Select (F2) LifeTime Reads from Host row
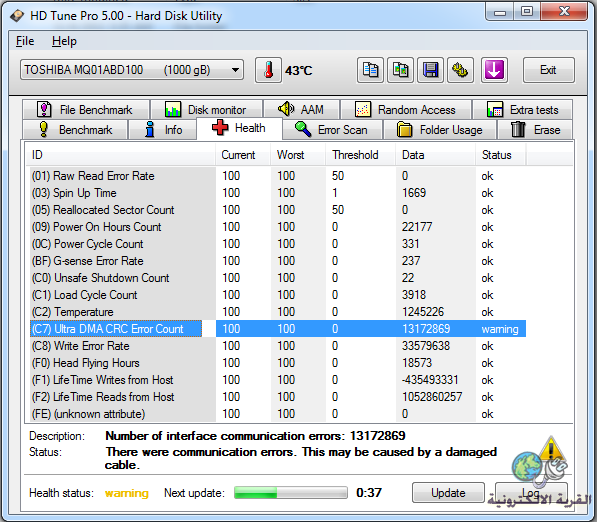The height and width of the screenshot is (522, 597). [278, 397]
